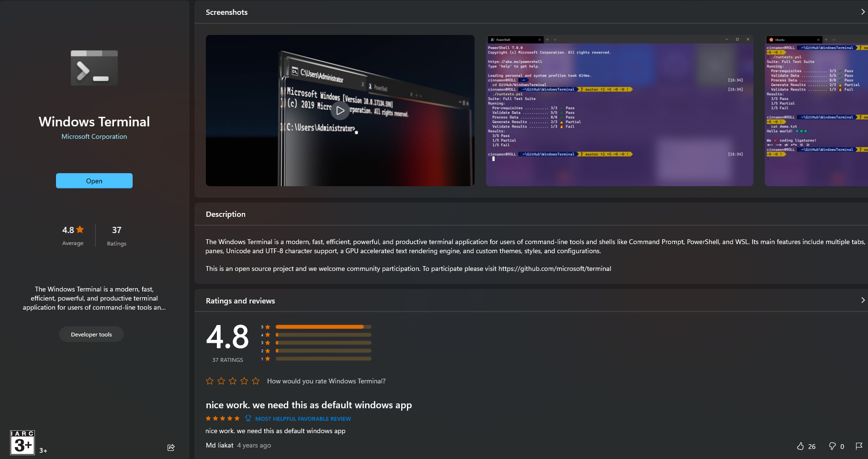
Task: Click thumbs down on Md liakat's review
Action: coord(833,446)
